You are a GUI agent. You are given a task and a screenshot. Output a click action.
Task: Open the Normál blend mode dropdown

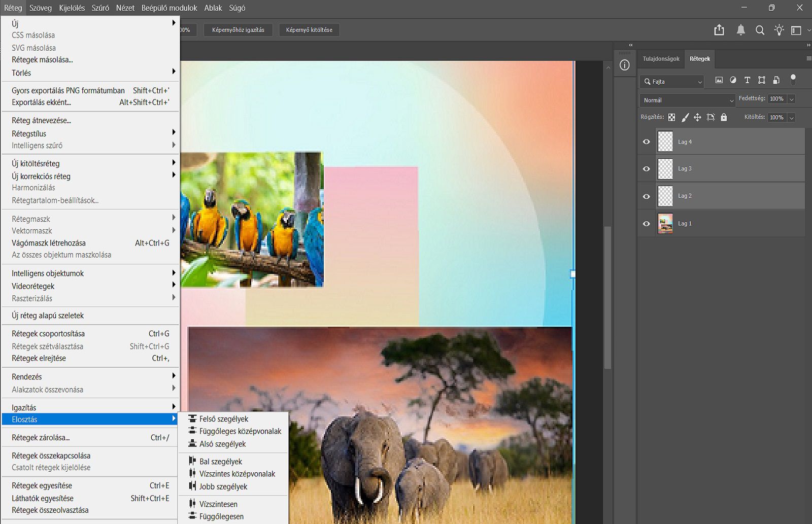[x=687, y=100]
